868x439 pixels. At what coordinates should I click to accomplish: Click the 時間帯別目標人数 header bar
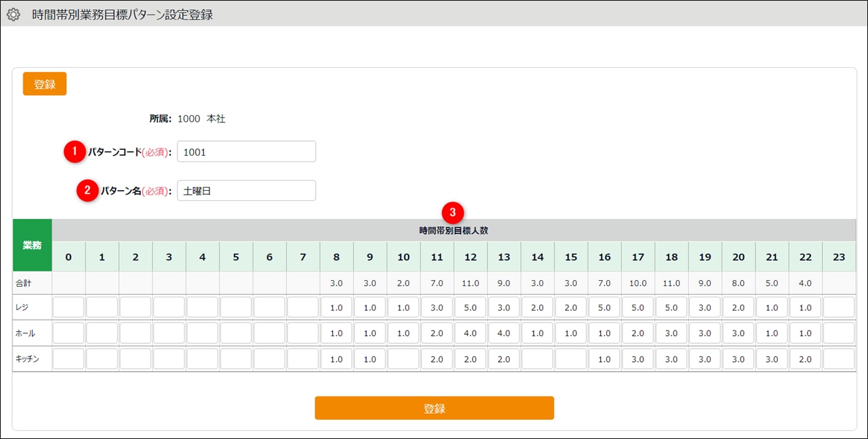453,231
